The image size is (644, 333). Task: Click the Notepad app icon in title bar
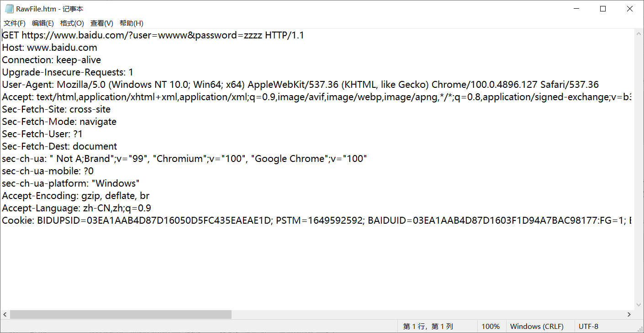tap(9, 9)
